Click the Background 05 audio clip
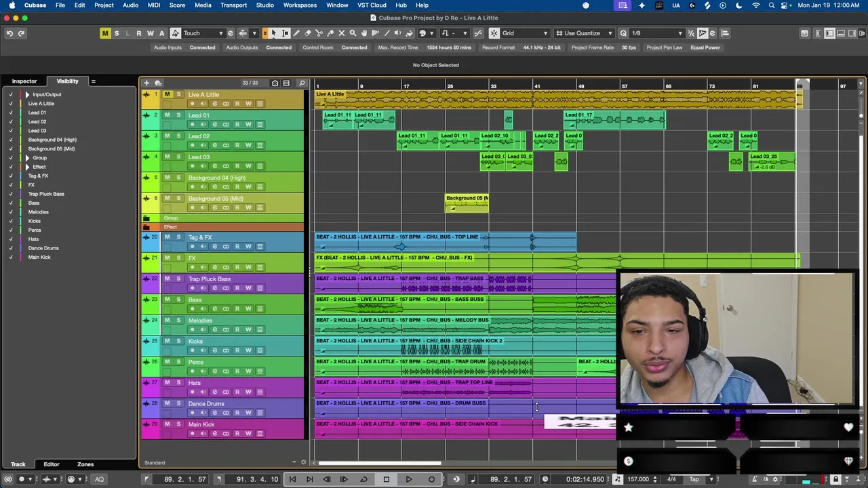This screenshot has height=488, width=868. pos(467,203)
